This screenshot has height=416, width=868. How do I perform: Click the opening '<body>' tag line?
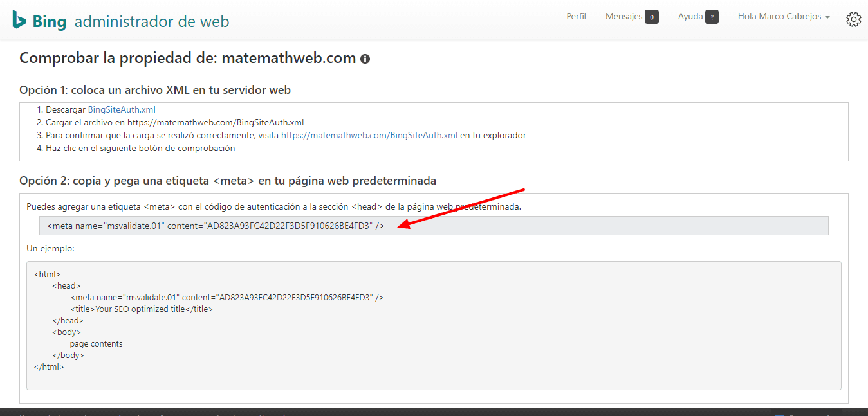(x=66, y=332)
